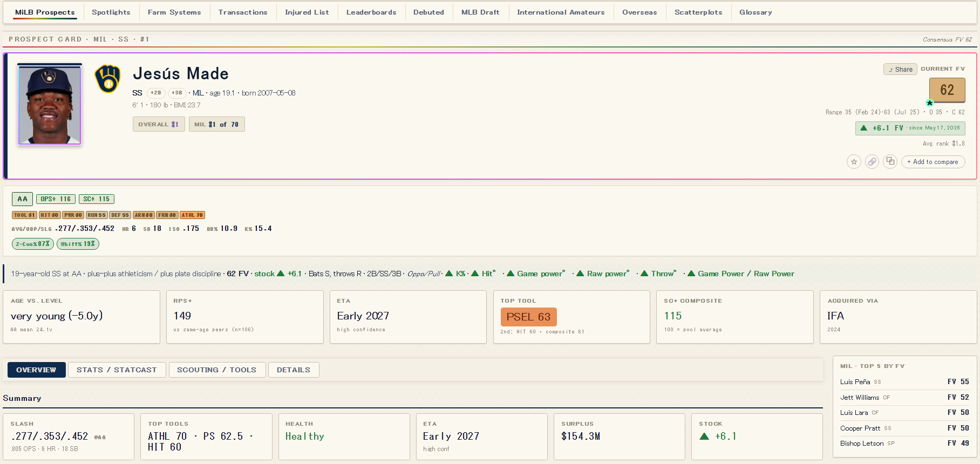Click Add to compare button

933,162
